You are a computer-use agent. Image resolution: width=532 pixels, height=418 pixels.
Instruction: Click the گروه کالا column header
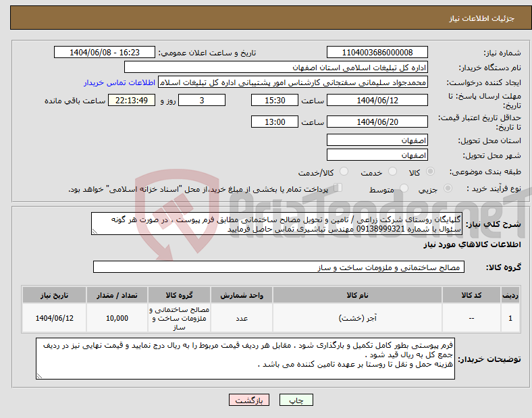tap(179, 295)
